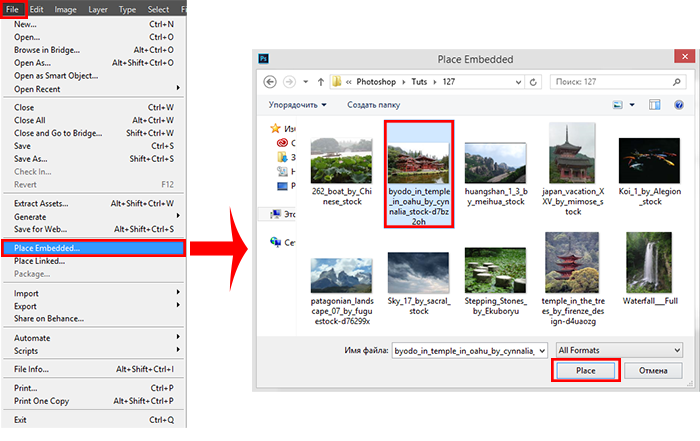Select Browse in Bridge... entry
This screenshot has width=700, height=441.
tap(93, 50)
